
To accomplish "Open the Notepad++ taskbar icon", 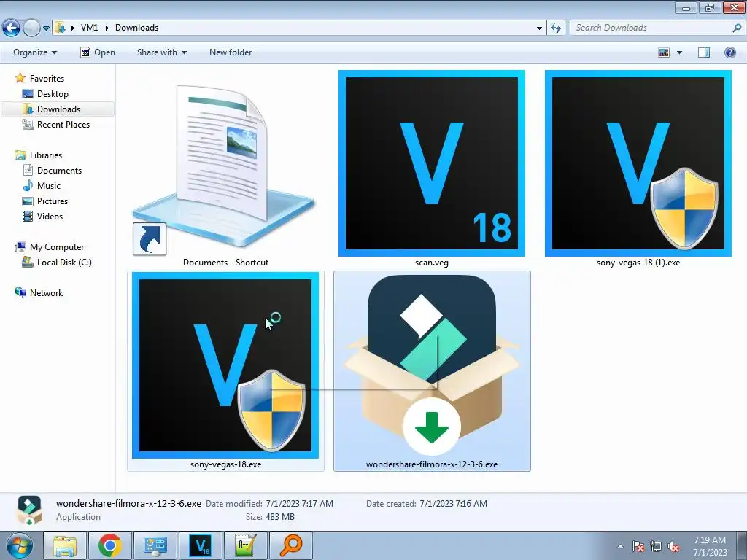I will tap(246, 545).
